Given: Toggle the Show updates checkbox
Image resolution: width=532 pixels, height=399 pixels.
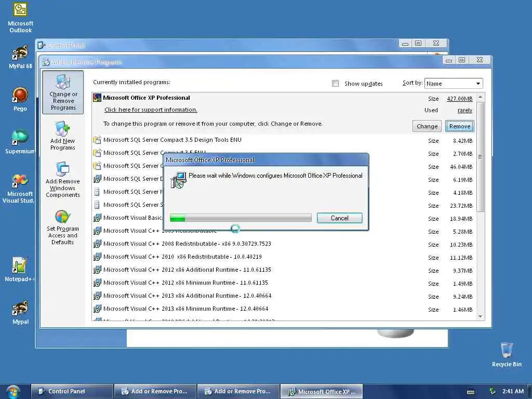Looking at the screenshot, I should point(335,84).
